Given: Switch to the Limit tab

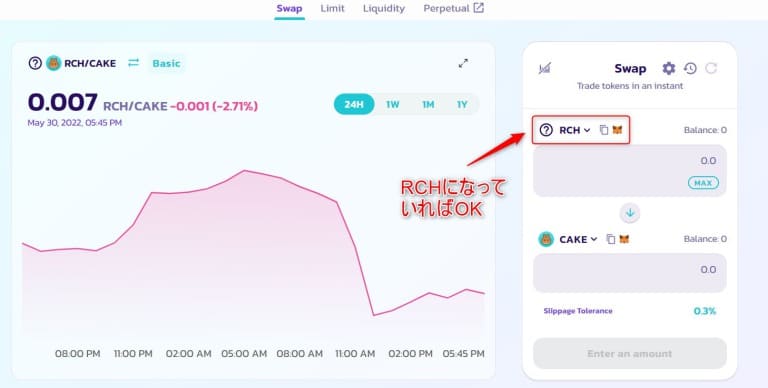Looking at the screenshot, I should 333,8.
